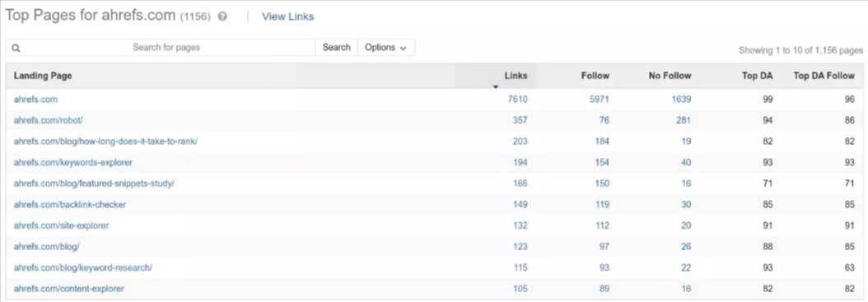The height and width of the screenshot is (302, 868).
Task: Sort by Landing Page column header
Action: (x=43, y=76)
